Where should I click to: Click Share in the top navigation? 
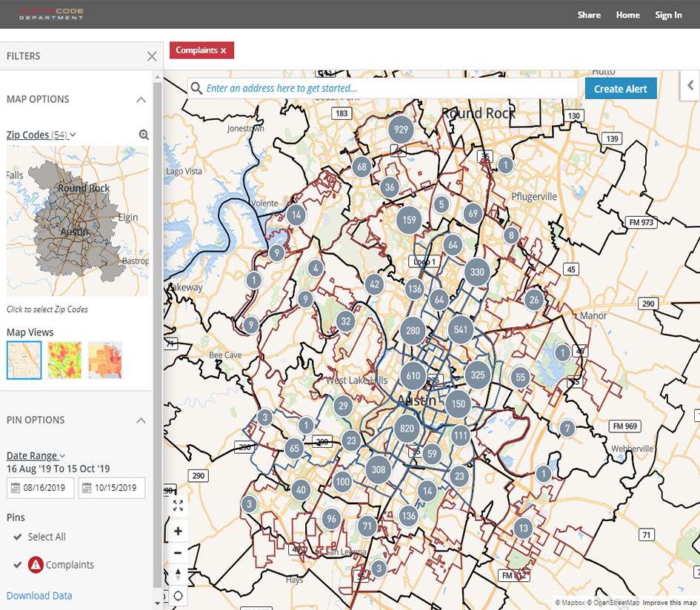589,15
